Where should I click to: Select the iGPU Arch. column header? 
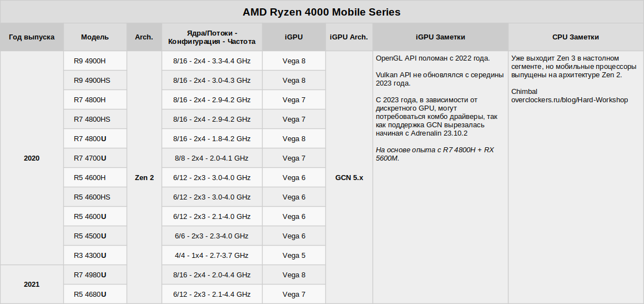coord(349,37)
